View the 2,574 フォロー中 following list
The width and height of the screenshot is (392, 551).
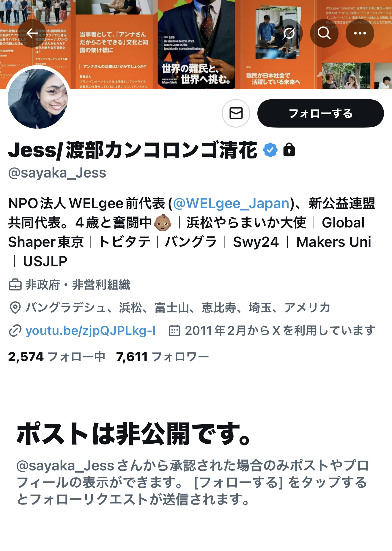coord(56,357)
